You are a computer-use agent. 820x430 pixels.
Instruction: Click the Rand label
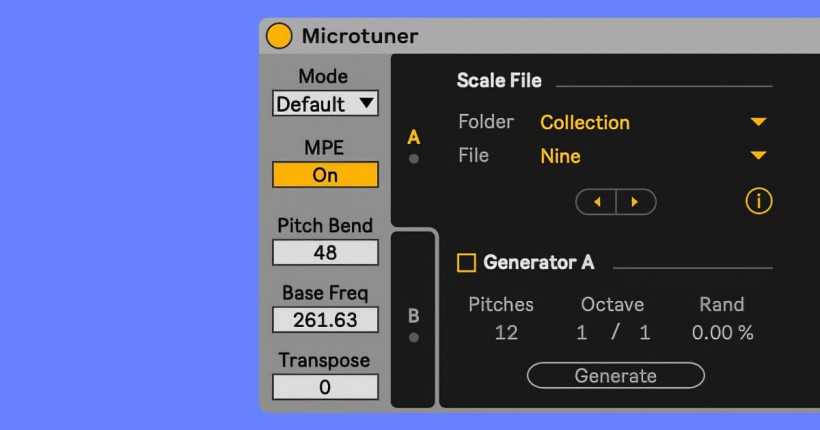tap(722, 304)
